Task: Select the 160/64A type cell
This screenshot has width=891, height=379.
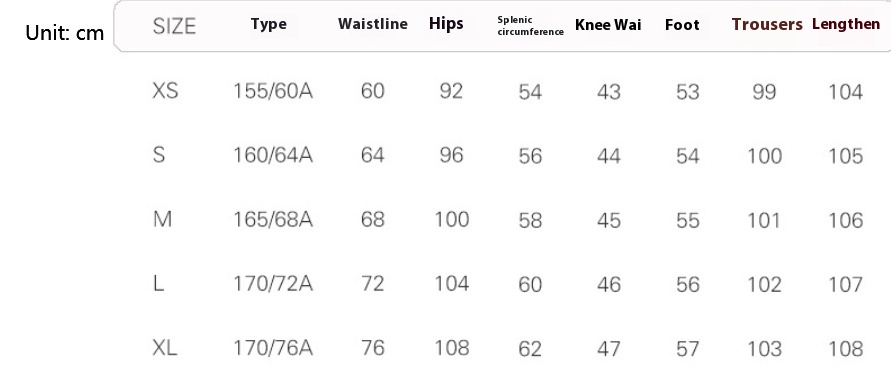Action: point(273,155)
